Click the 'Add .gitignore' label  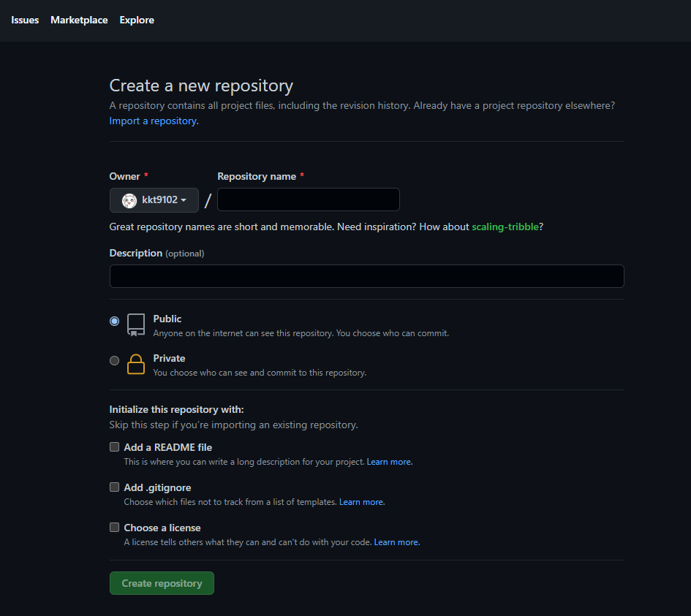click(157, 487)
